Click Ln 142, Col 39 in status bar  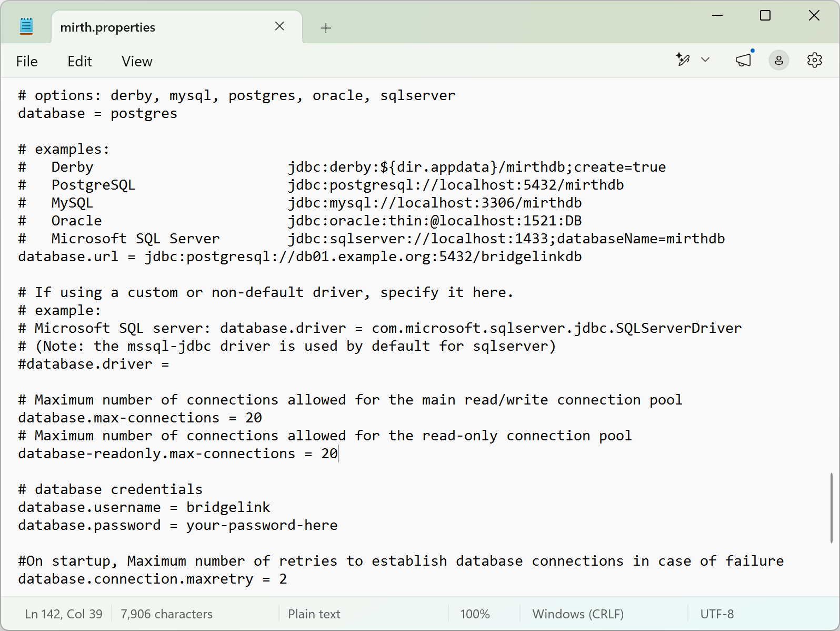pyautogui.click(x=64, y=614)
